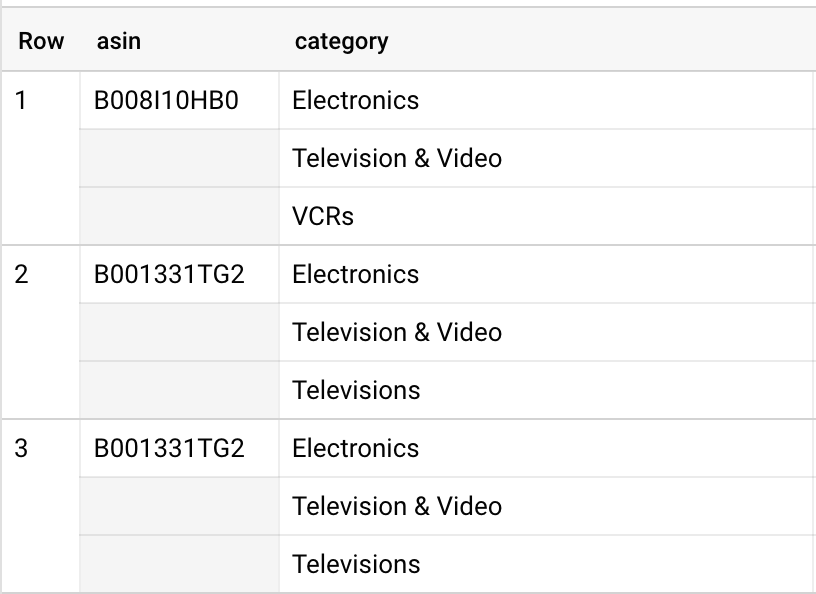This screenshot has width=816, height=594.
Task: Click the "category" column header
Action: tap(341, 41)
